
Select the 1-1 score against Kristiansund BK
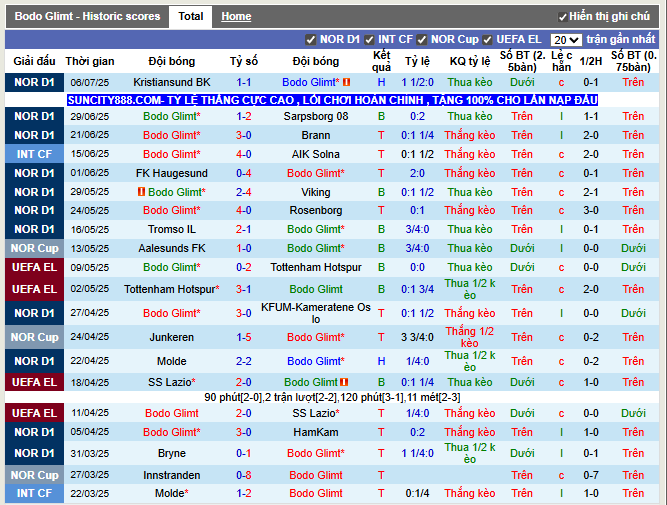243,82
